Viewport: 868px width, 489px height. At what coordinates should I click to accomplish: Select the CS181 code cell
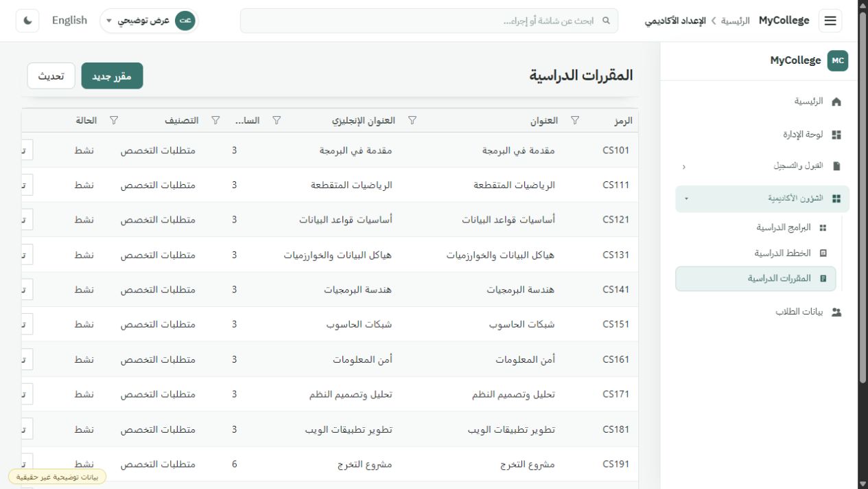click(x=616, y=429)
